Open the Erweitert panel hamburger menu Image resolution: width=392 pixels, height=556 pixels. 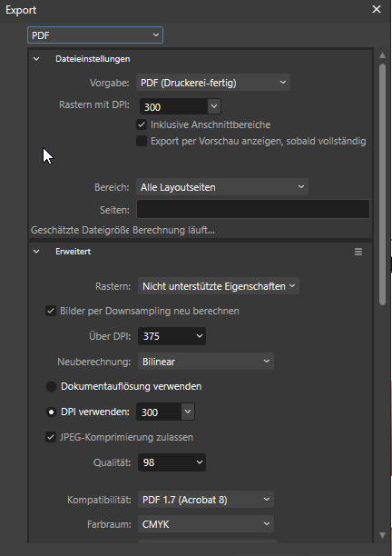click(x=358, y=252)
